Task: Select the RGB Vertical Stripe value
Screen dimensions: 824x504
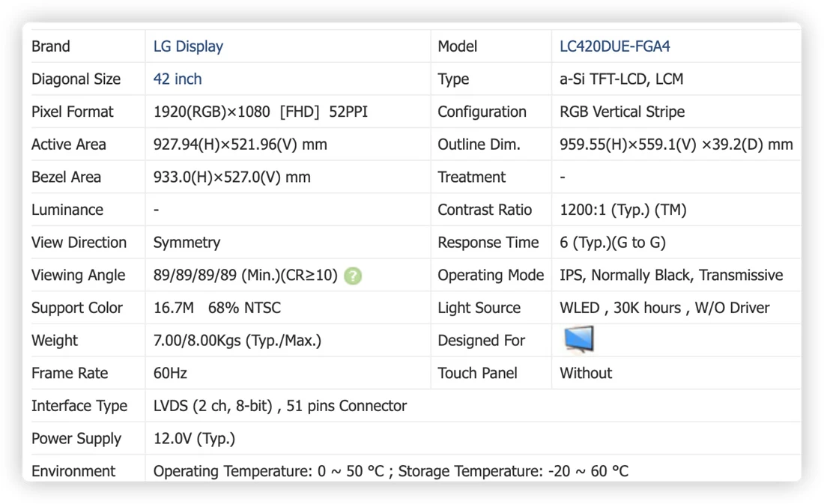Action: click(x=622, y=112)
